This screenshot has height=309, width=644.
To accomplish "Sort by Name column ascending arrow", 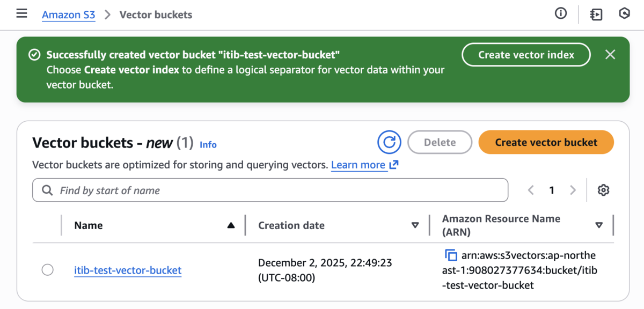I will coord(231,225).
